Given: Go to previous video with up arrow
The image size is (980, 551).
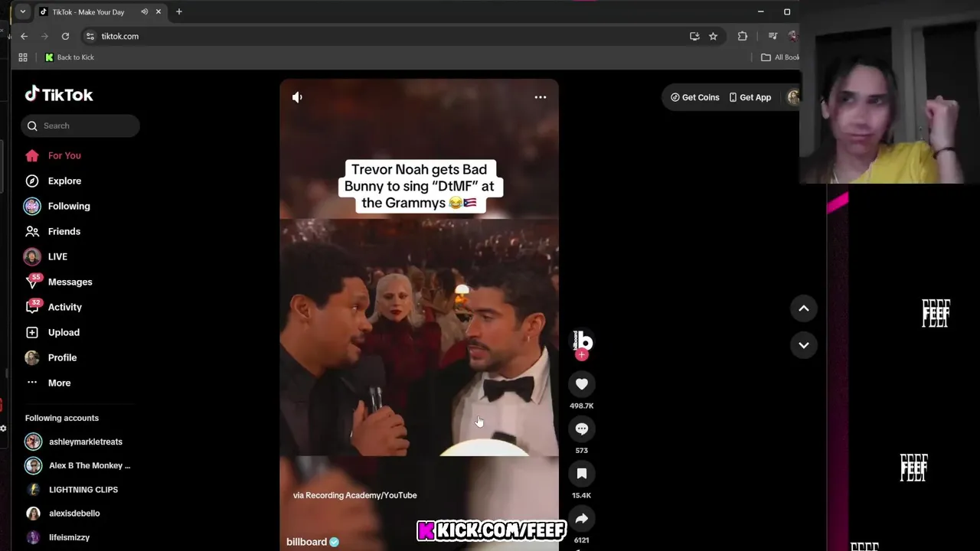Looking at the screenshot, I should tap(804, 308).
